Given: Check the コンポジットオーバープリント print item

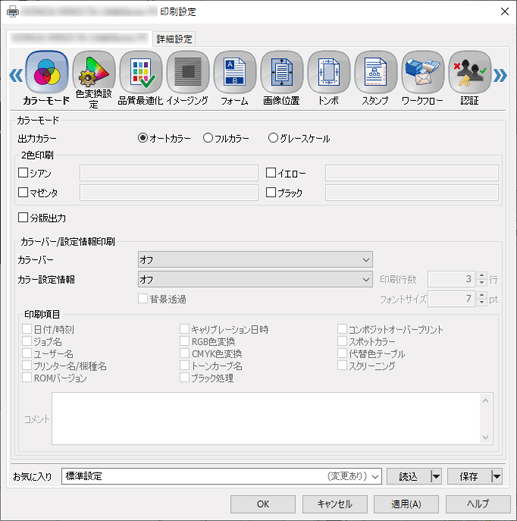Looking at the screenshot, I should (x=342, y=329).
